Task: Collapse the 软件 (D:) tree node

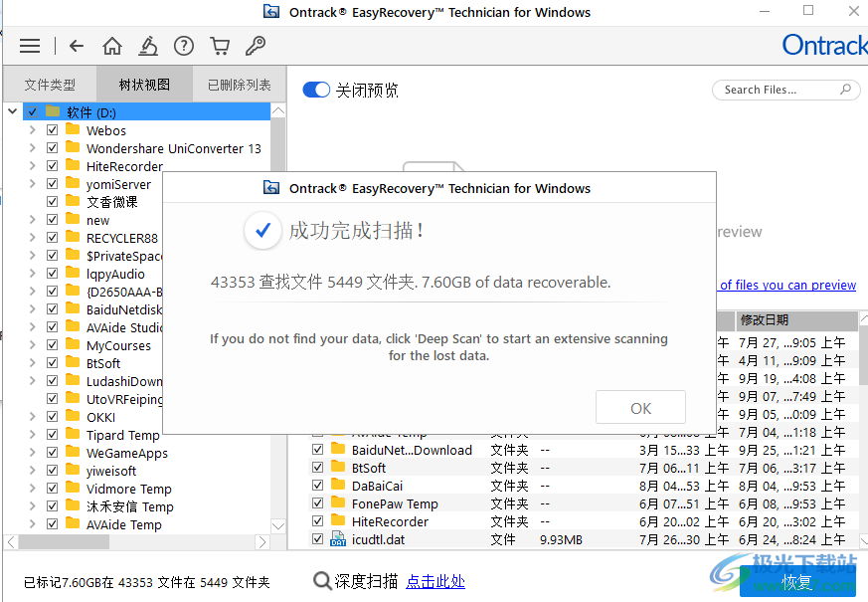Action: [12, 111]
